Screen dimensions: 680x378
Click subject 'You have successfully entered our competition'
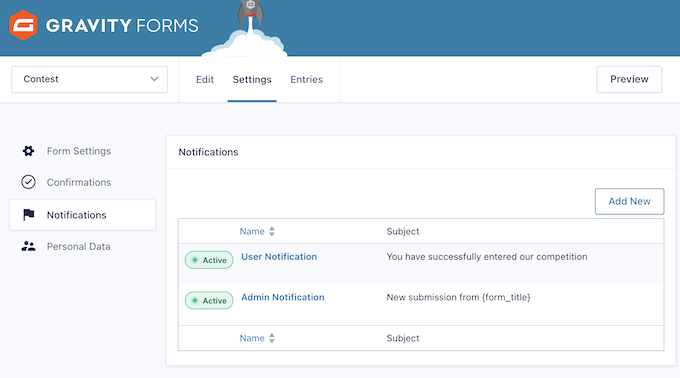(x=487, y=257)
